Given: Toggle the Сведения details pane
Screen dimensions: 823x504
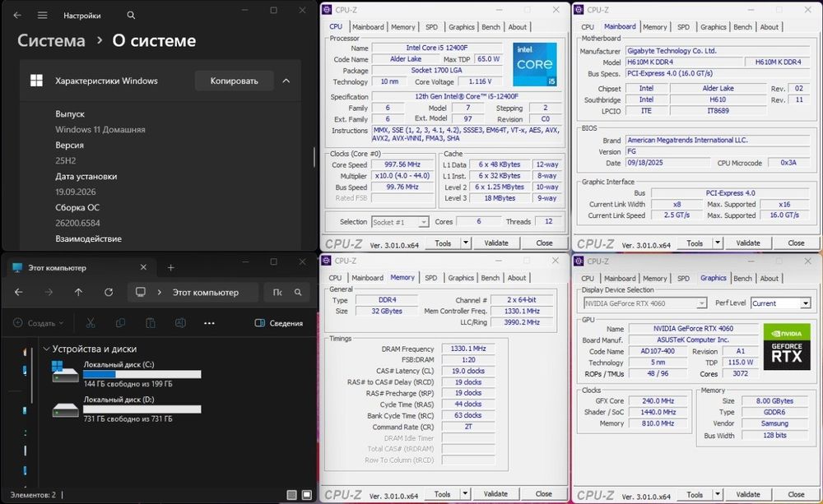Looking at the screenshot, I should [x=279, y=323].
